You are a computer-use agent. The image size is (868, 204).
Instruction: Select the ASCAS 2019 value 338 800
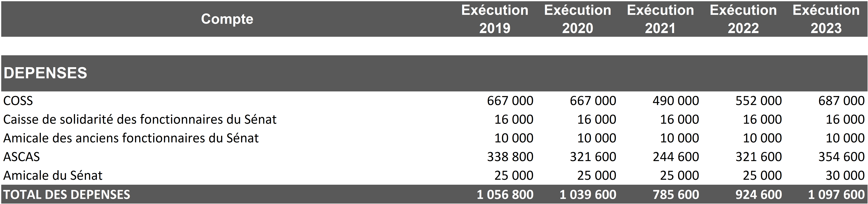[x=510, y=157]
